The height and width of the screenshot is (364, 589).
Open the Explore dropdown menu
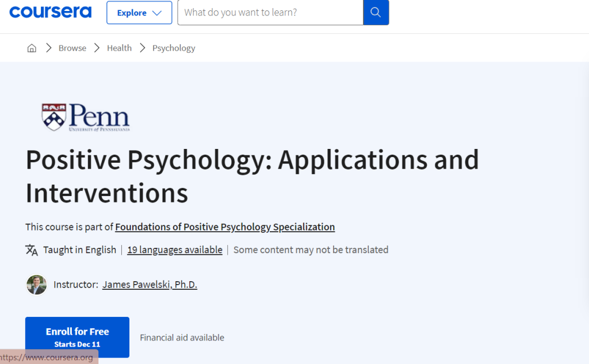tap(139, 13)
